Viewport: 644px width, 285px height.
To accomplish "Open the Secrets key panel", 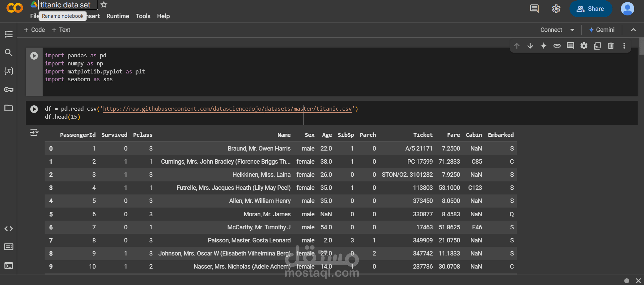I will click(x=9, y=90).
